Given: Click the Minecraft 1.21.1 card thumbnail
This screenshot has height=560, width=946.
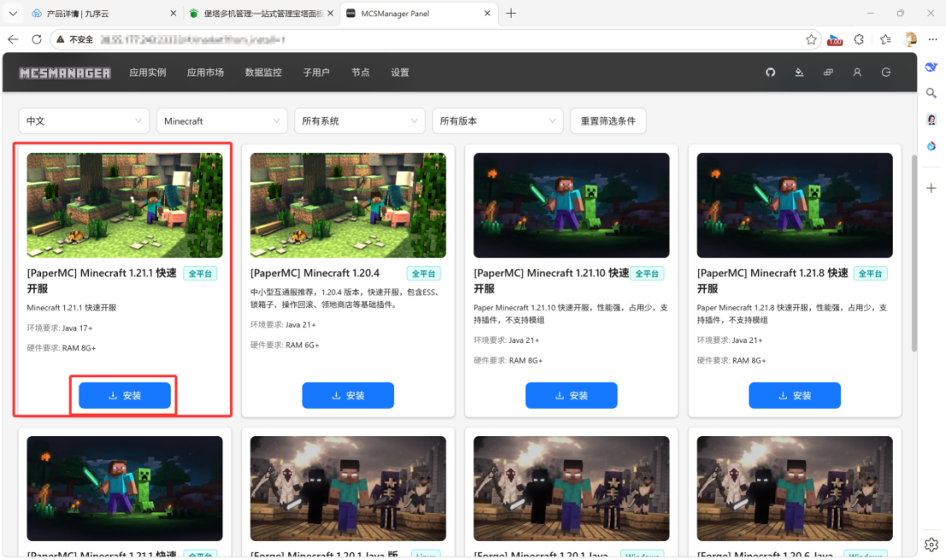Looking at the screenshot, I should pyautogui.click(x=125, y=205).
